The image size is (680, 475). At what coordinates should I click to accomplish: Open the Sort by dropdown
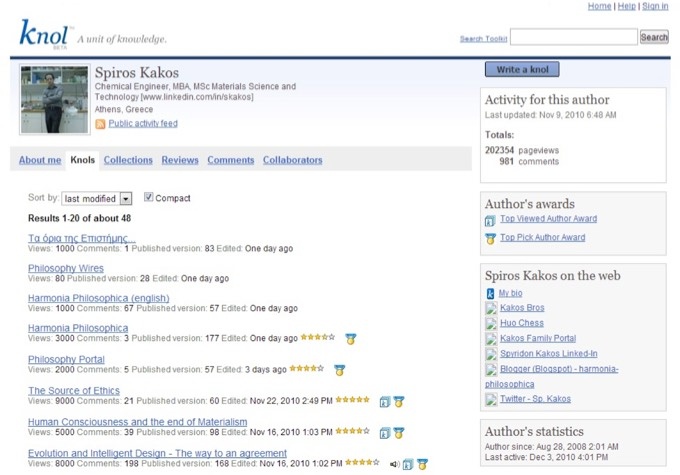96,199
